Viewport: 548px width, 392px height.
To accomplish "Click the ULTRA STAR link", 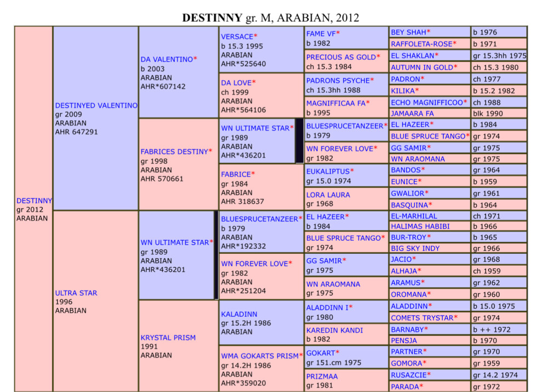I will coord(76,293).
